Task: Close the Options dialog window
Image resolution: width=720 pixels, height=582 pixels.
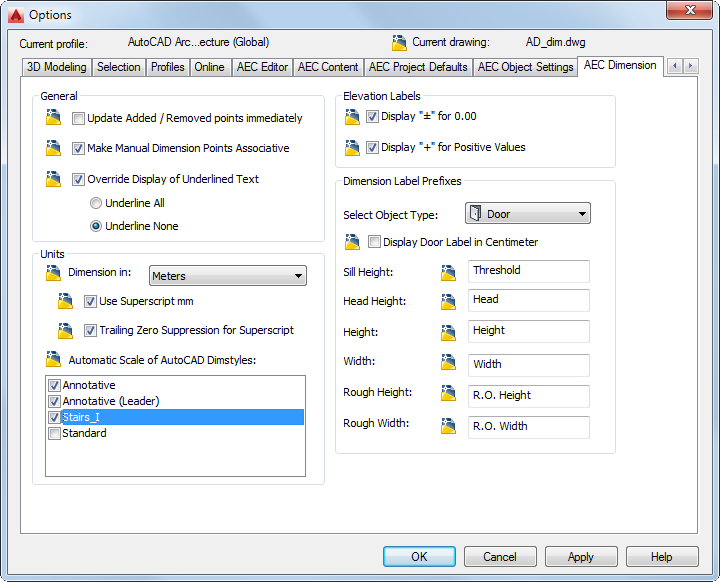Action: click(690, 10)
